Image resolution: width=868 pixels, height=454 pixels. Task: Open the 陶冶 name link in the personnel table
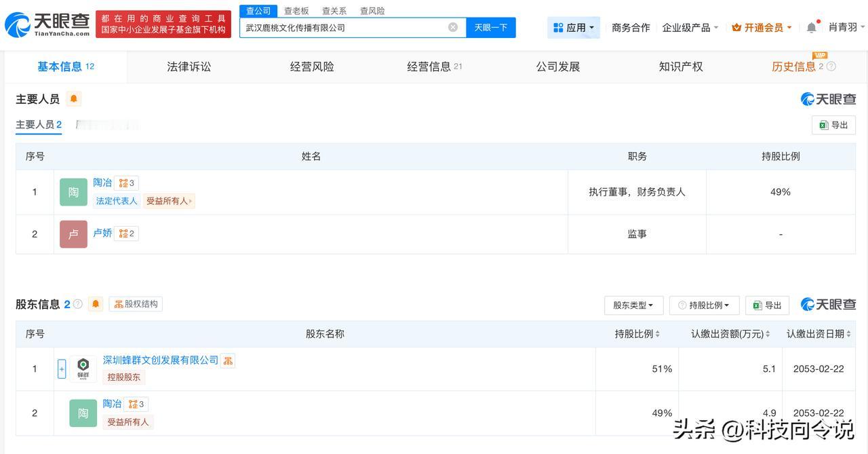pos(102,183)
